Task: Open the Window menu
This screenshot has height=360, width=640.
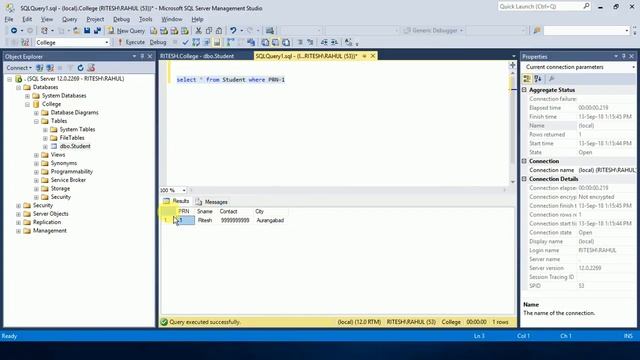Action: point(171,19)
